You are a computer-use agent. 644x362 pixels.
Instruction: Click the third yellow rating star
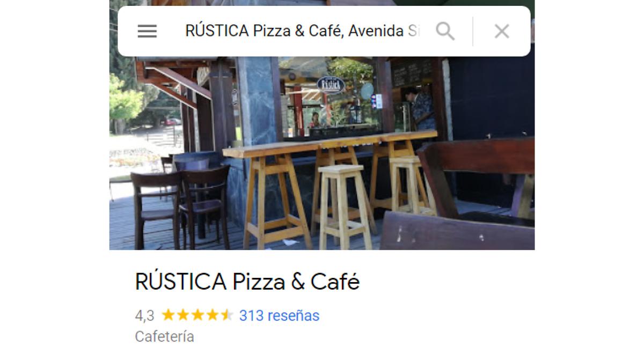(197, 315)
